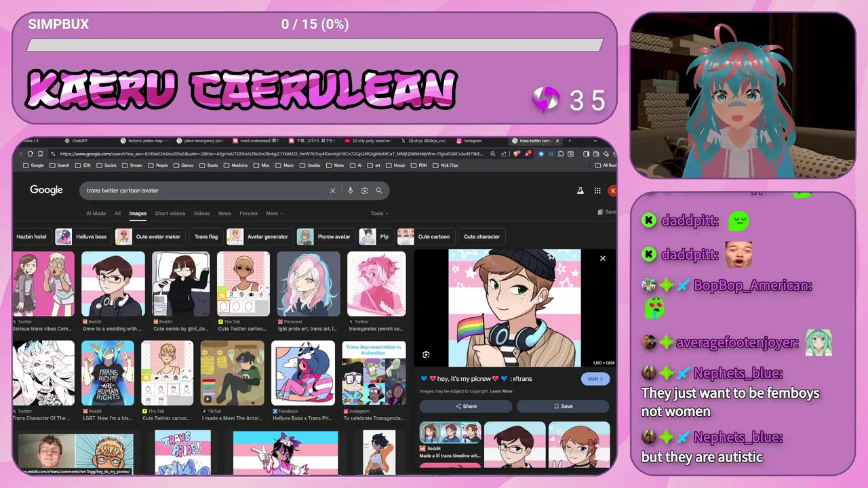Switch to AI Mode tab

pos(96,213)
